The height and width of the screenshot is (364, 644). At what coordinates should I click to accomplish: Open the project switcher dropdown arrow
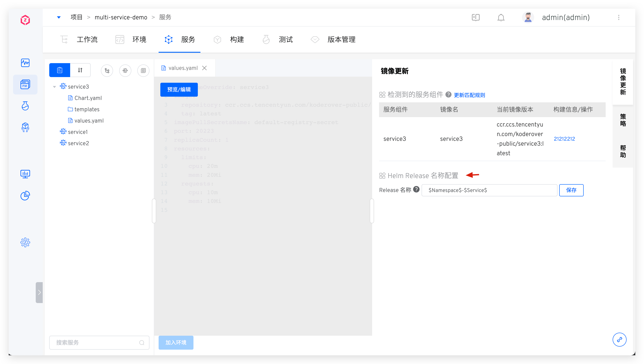click(x=59, y=17)
